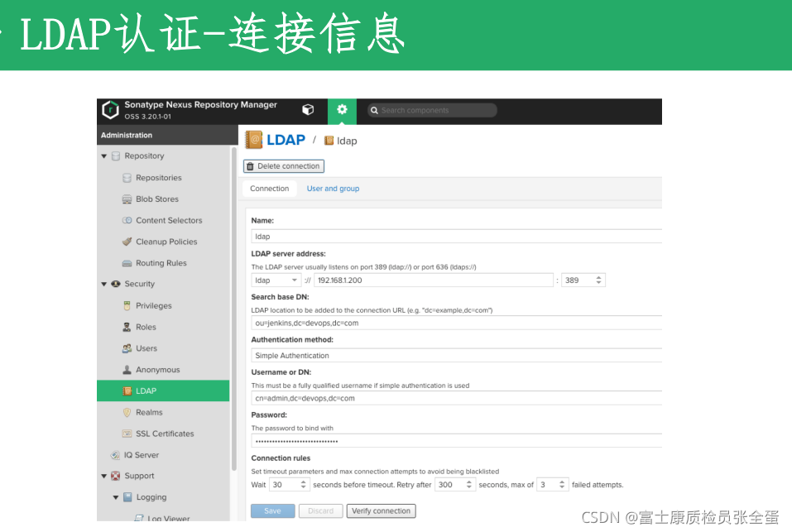Image resolution: width=792 pixels, height=532 pixels.
Task: Click the search magnifier icon
Action: [x=374, y=110]
